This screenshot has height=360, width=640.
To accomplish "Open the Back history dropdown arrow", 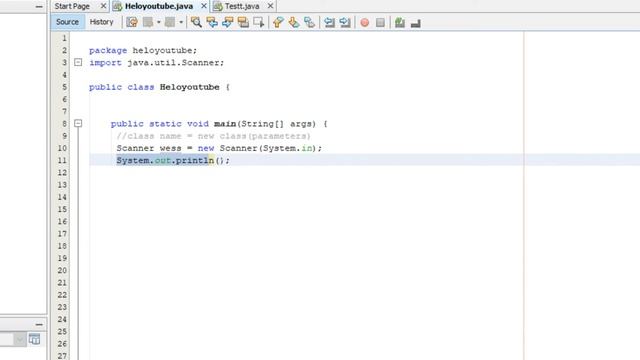I will click(x=158, y=22).
